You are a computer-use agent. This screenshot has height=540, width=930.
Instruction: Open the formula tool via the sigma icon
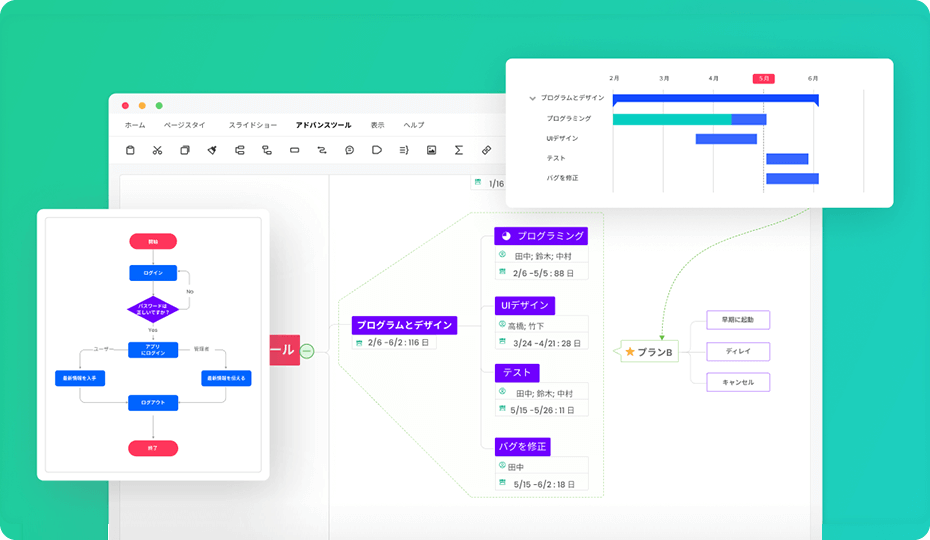[459, 150]
